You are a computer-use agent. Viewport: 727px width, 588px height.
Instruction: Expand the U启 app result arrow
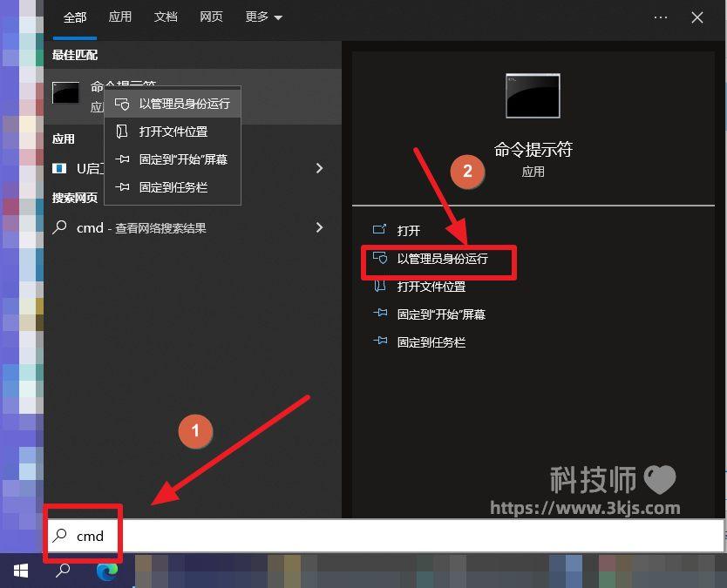coord(319,168)
